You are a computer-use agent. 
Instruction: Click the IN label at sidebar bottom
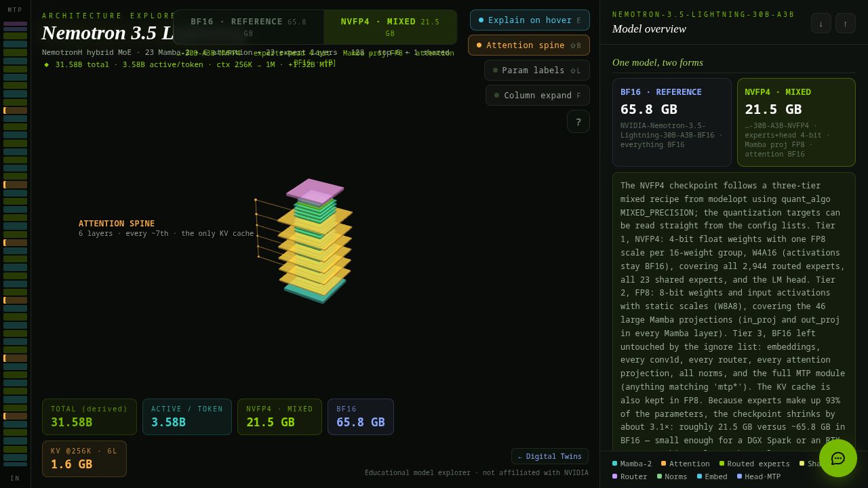pyautogui.click(x=15, y=479)
